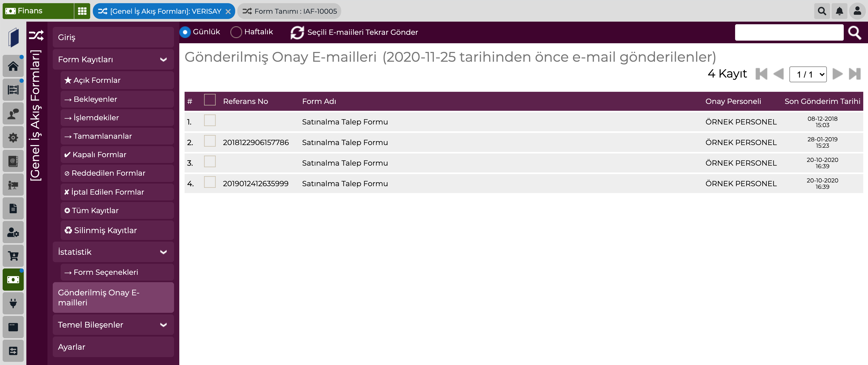Select the Haftalık radio button

tap(236, 32)
